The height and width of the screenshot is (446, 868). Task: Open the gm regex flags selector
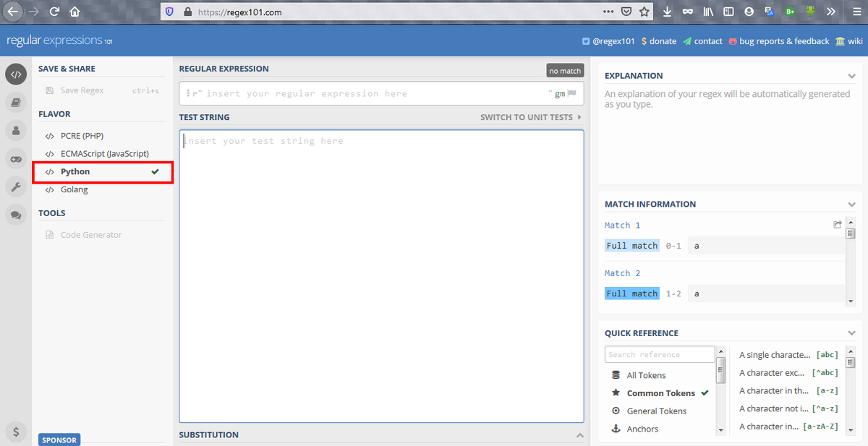[560, 93]
